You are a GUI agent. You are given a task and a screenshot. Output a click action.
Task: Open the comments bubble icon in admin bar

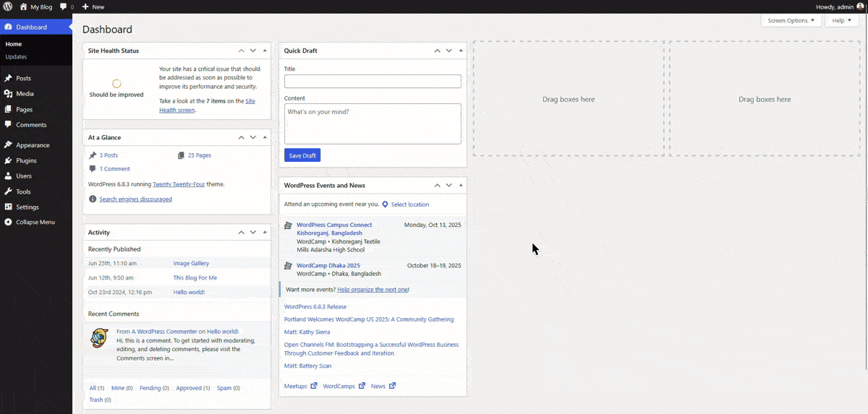(x=64, y=7)
